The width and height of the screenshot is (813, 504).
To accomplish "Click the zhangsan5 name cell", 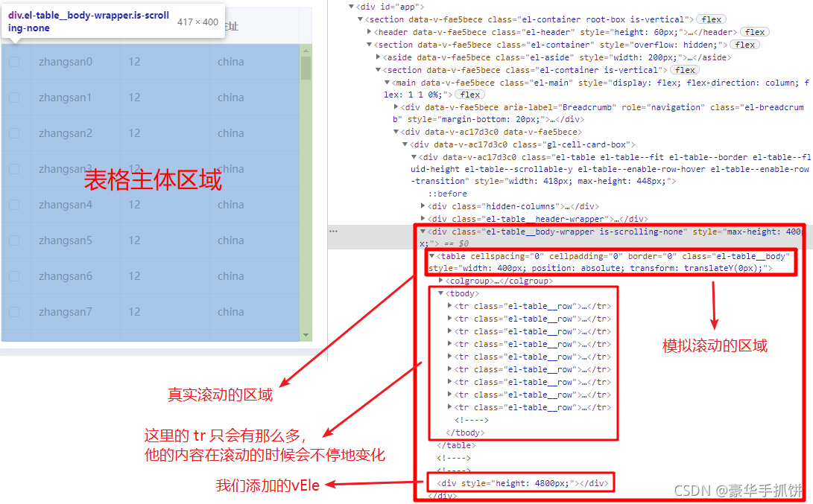I will (76, 240).
